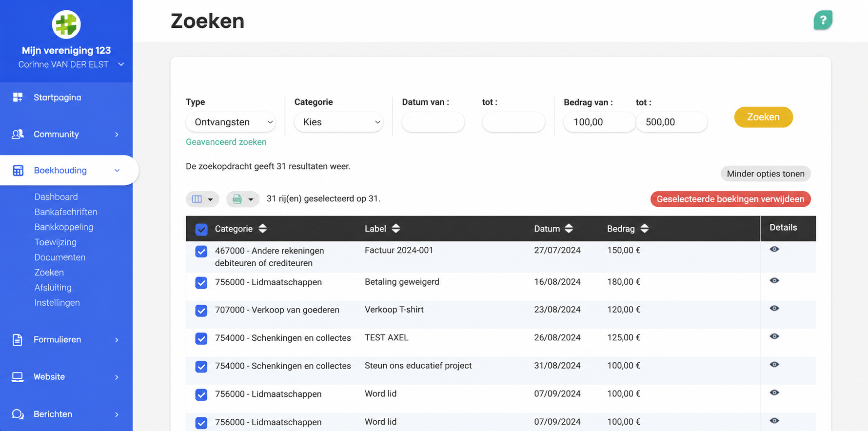The image size is (868, 431).
Task: Click the 180,00 € amount cell
Action: point(624,282)
